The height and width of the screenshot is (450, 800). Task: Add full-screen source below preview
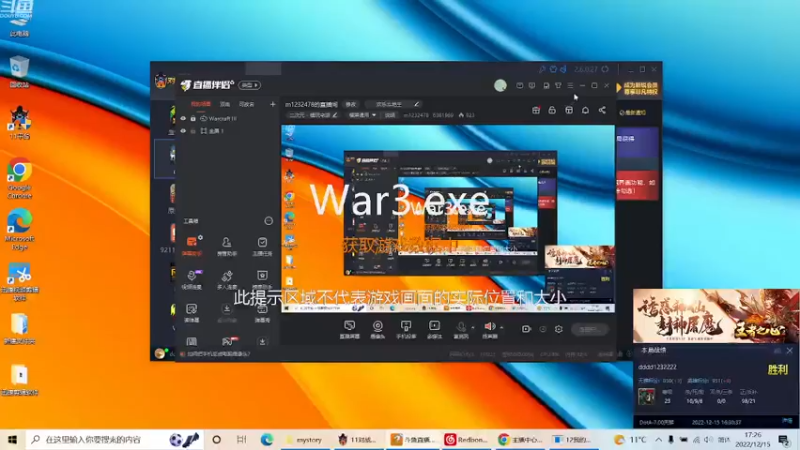pos(434,330)
